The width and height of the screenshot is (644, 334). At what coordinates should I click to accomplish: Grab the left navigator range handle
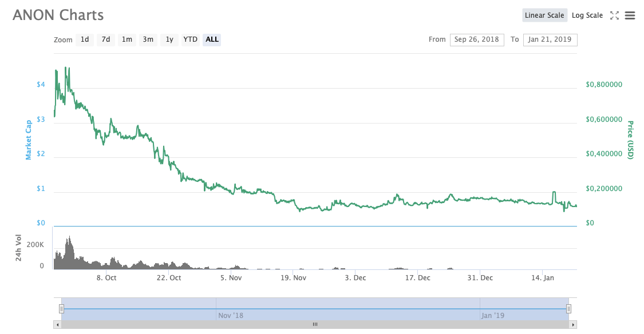pos(61,309)
